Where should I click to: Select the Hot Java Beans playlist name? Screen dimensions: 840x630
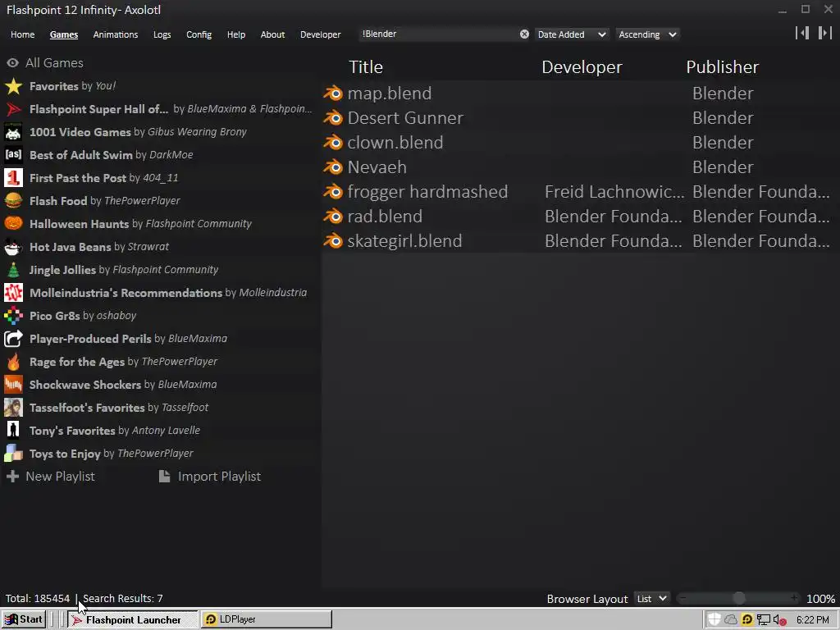click(71, 247)
